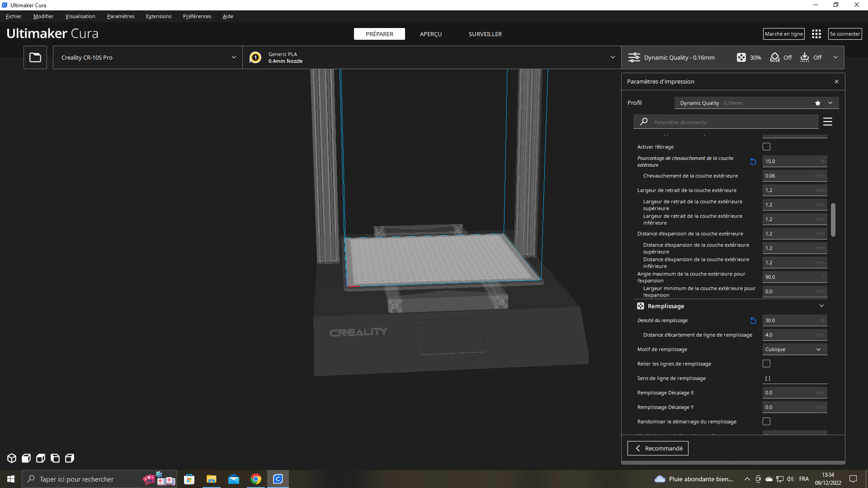Reset Pourcentage de chevauchement value
The width and height of the screenshot is (868, 488).
[753, 161]
